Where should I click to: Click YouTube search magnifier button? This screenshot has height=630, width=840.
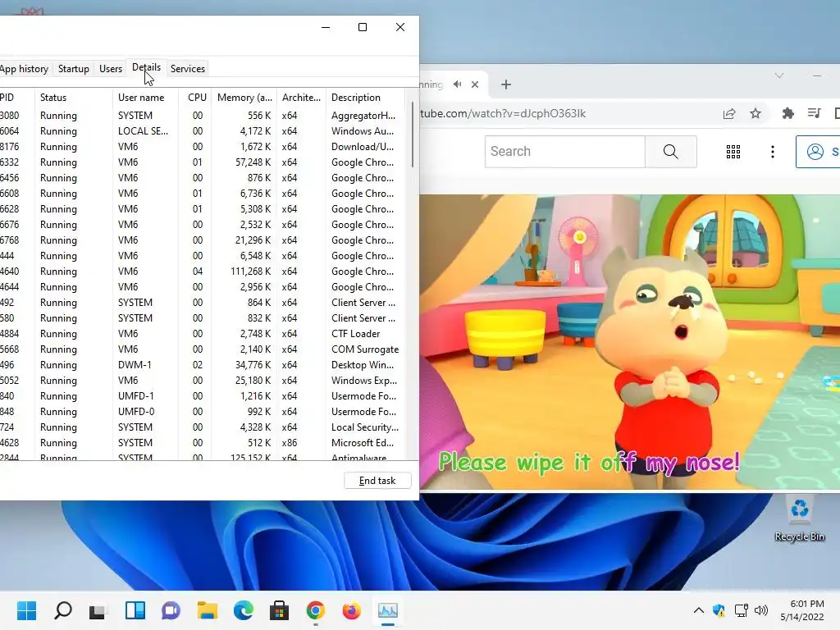671,152
